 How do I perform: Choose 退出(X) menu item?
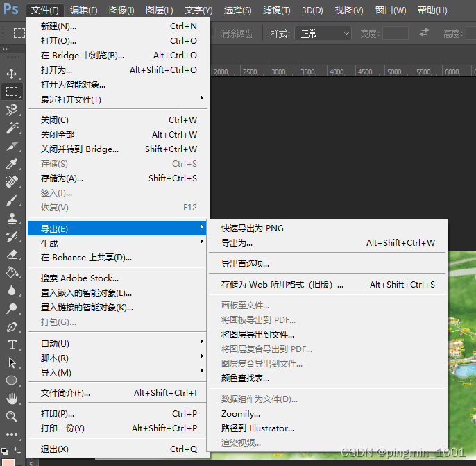pos(117,449)
